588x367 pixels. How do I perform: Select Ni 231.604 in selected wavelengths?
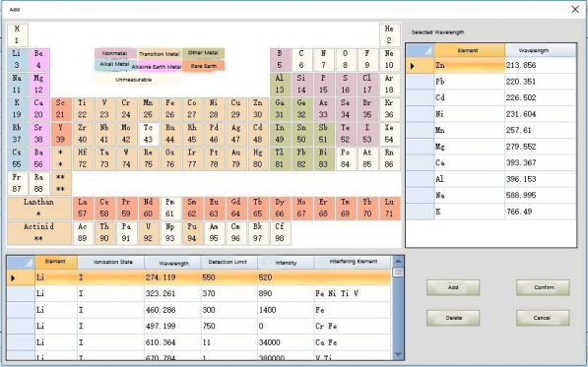tap(490, 114)
